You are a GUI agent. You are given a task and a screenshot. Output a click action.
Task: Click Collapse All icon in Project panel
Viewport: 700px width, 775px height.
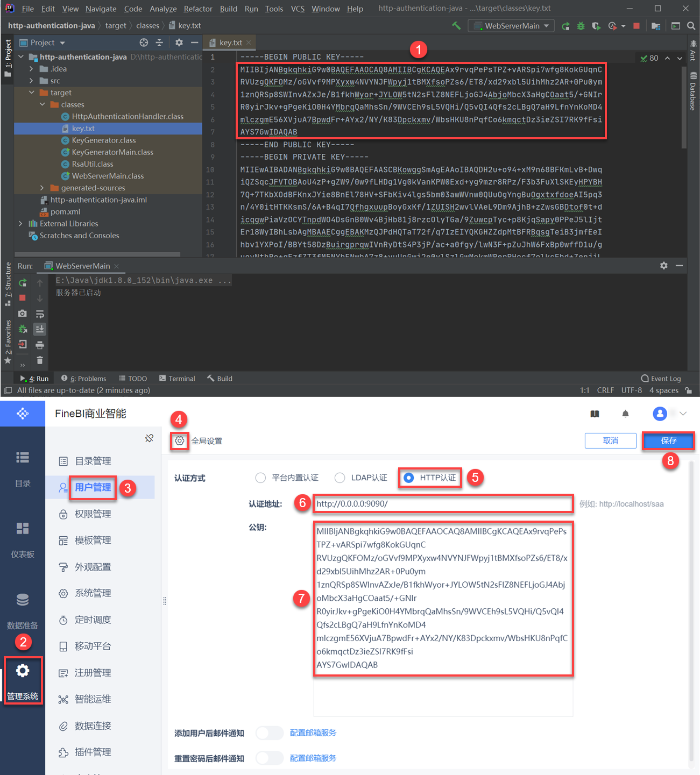159,42
